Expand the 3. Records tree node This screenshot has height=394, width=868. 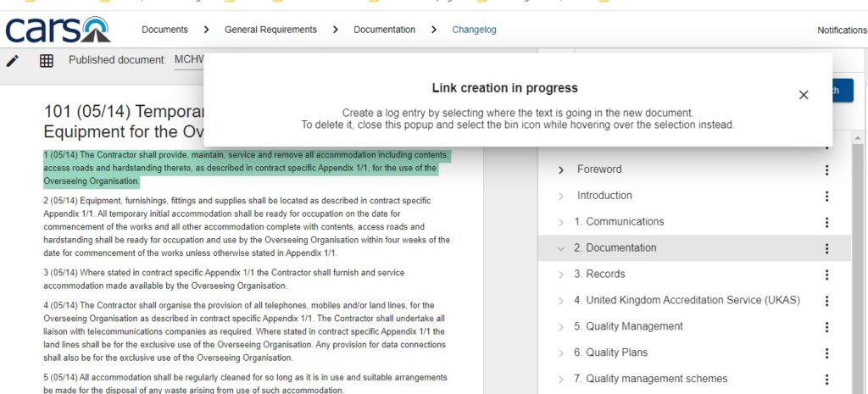click(x=561, y=275)
